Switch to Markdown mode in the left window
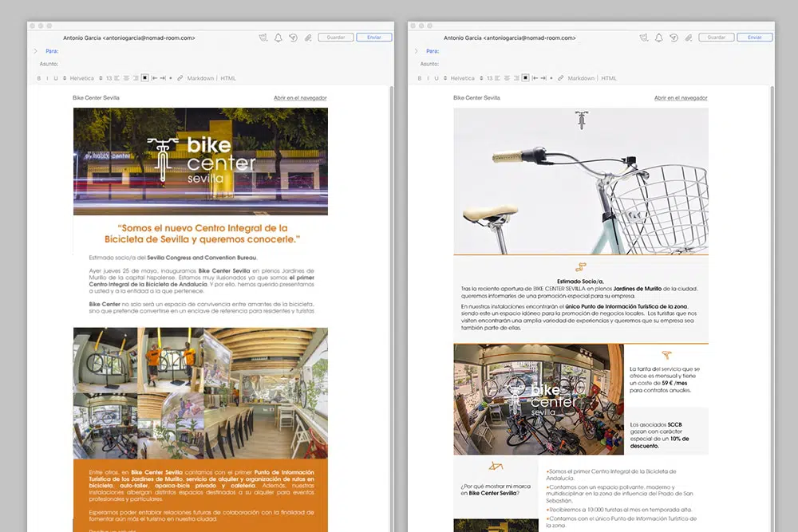The height and width of the screenshot is (532, 798). point(201,78)
